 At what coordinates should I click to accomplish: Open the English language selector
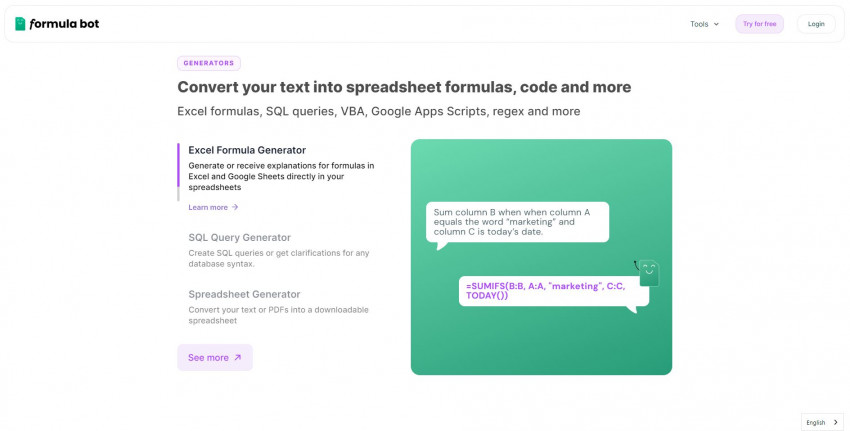click(816, 422)
